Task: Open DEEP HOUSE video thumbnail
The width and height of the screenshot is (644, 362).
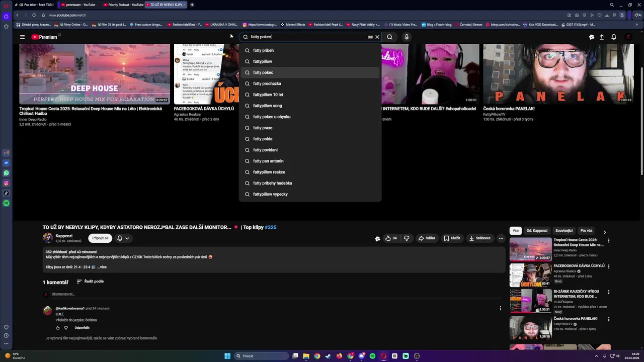Action: coord(95,74)
